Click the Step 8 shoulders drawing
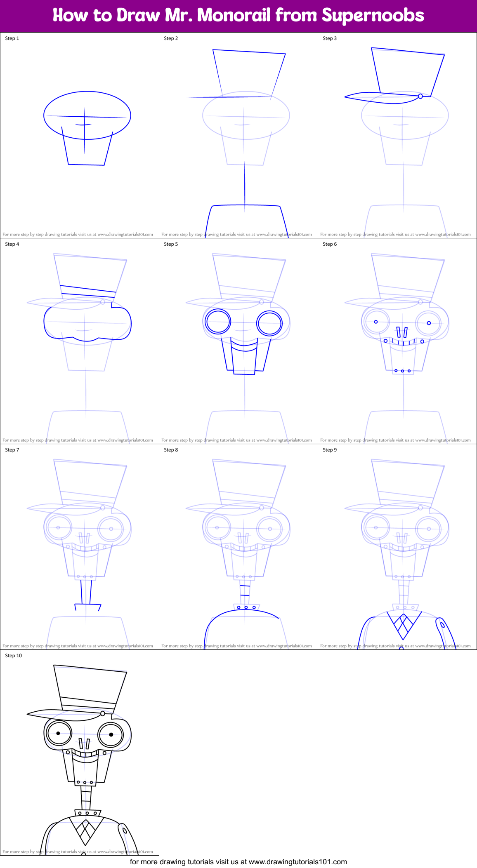Screen dimensions: 477x868 coord(238,547)
